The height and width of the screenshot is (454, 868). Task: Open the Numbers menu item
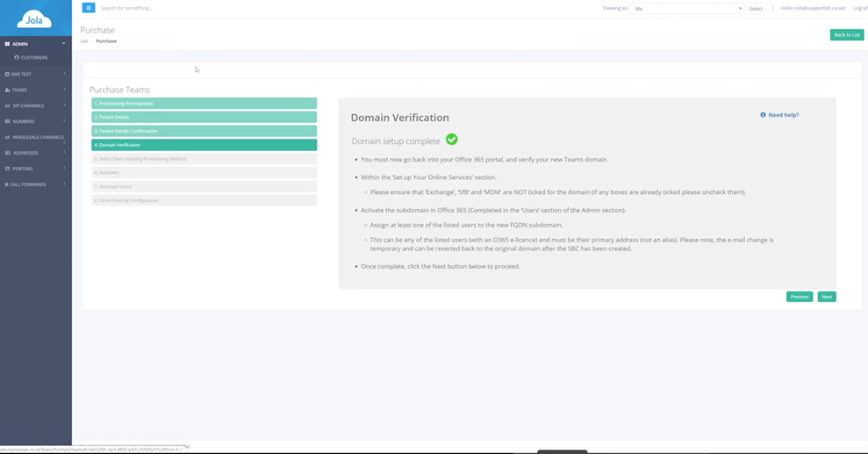(35, 121)
